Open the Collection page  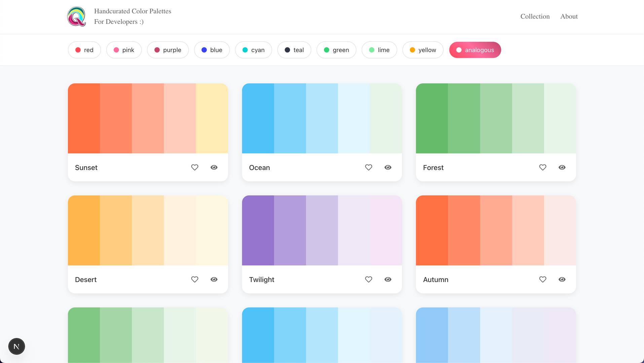point(535,16)
